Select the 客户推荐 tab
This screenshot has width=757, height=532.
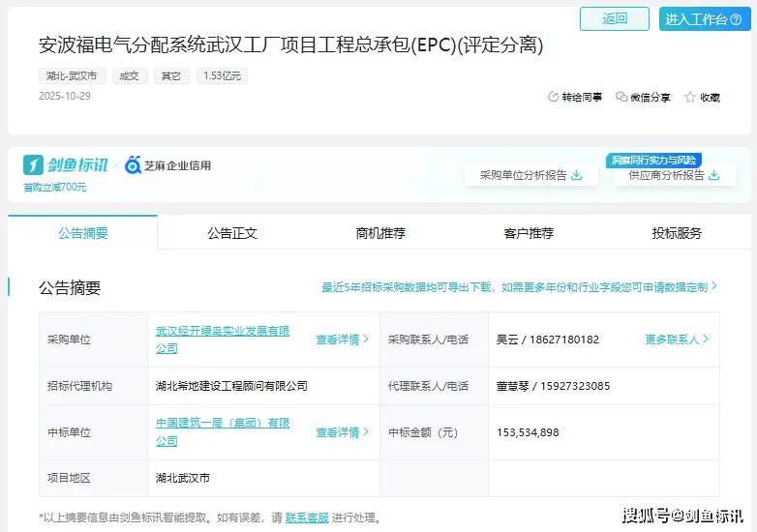click(x=529, y=233)
